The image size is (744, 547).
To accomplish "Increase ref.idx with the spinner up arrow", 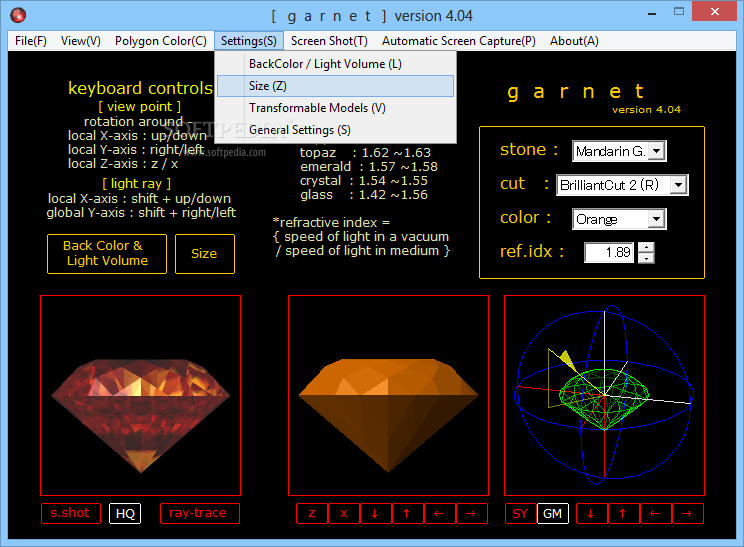I will 646,247.
